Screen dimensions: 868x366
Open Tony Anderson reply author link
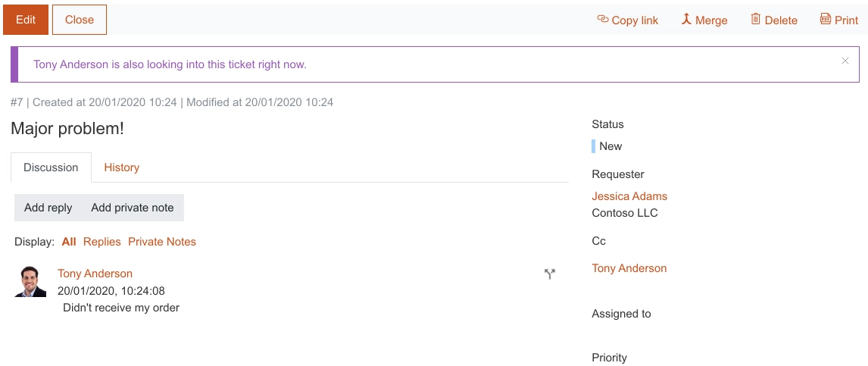(x=95, y=274)
